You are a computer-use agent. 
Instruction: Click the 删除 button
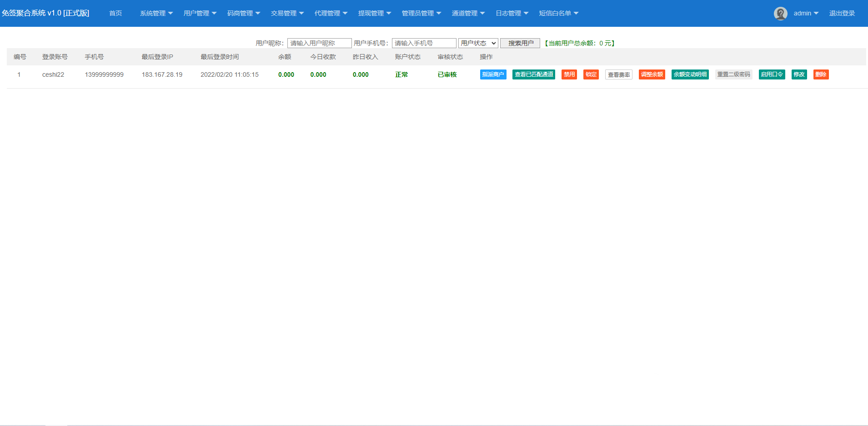pyautogui.click(x=821, y=74)
